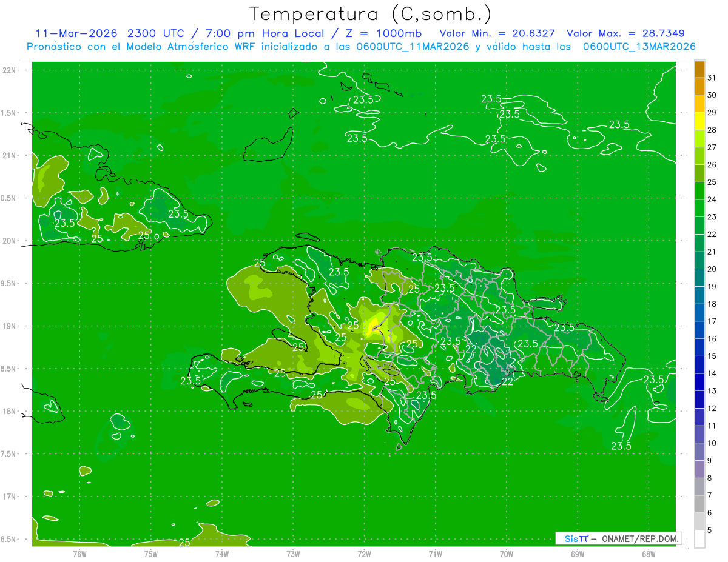Click the '21N' latitude axis label
Image resolution: width=728 pixels, height=562 pixels.
pos(10,156)
